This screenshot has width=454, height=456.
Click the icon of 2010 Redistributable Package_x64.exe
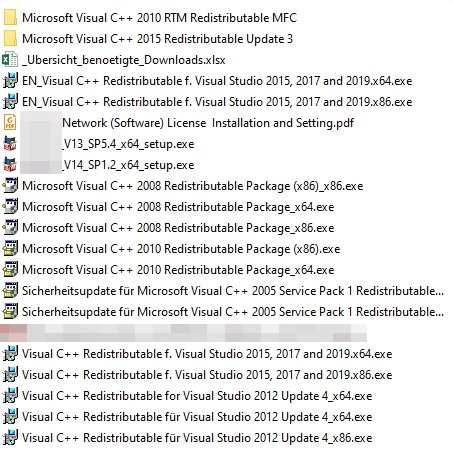(10, 269)
